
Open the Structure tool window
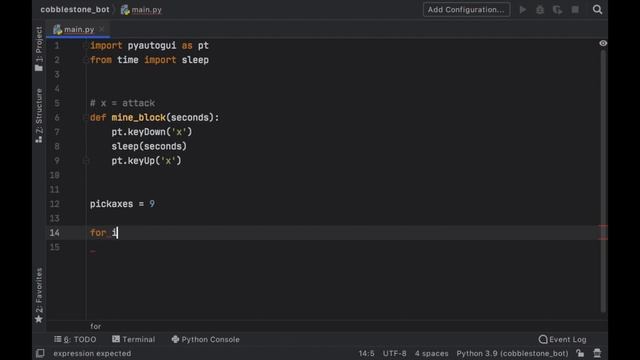coord(39,115)
